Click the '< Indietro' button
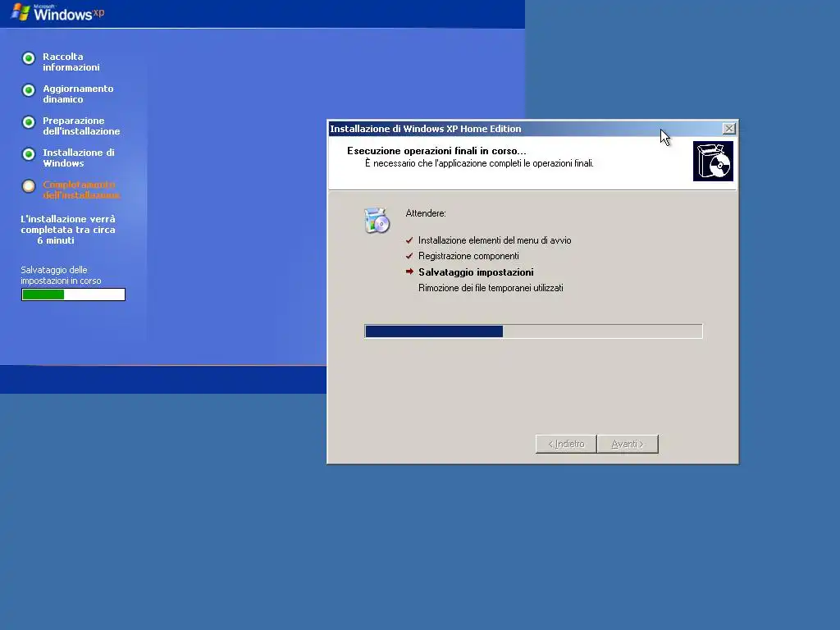Viewport: 840px width, 630px height. [x=566, y=444]
